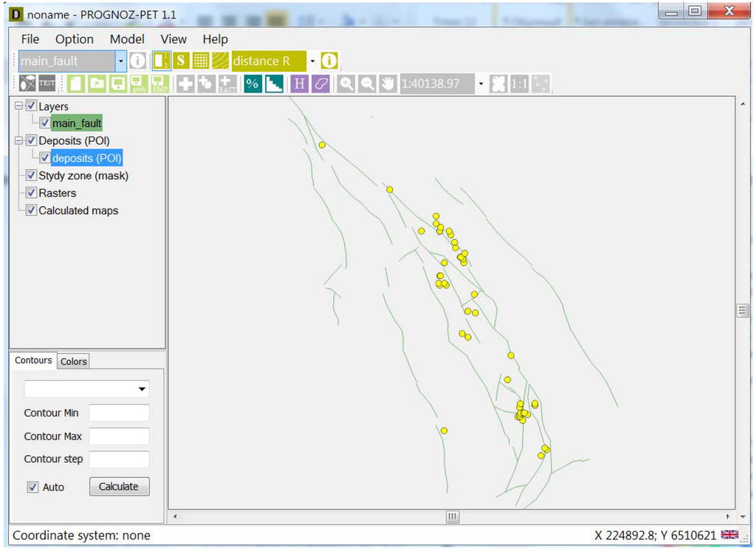Collapse the Layers tree node
756x551 pixels.
pyautogui.click(x=18, y=106)
